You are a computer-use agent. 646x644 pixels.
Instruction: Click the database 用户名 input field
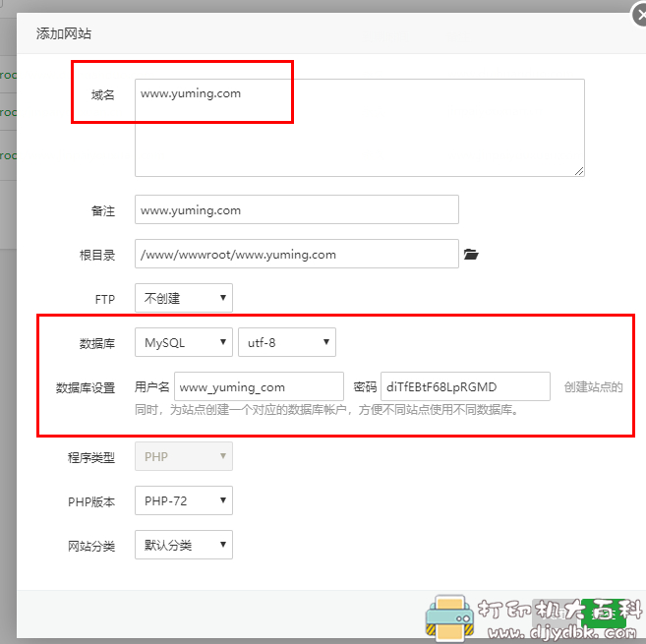(x=260, y=386)
